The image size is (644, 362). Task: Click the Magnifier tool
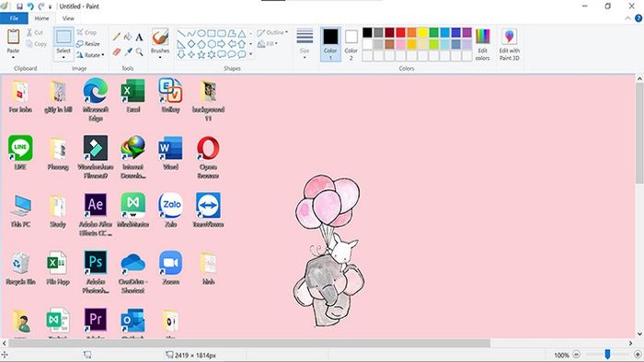point(139,51)
